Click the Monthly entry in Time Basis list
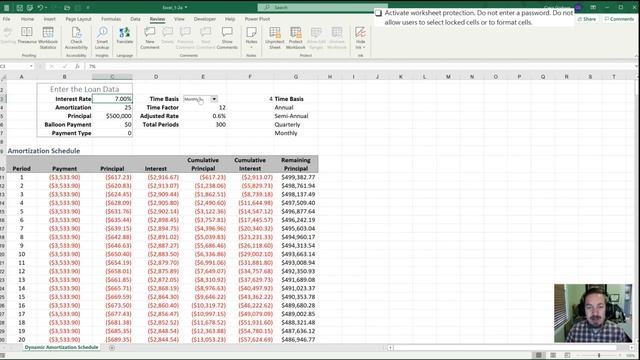The width and height of the screenshot is (640, 360). tap(286, 133)
